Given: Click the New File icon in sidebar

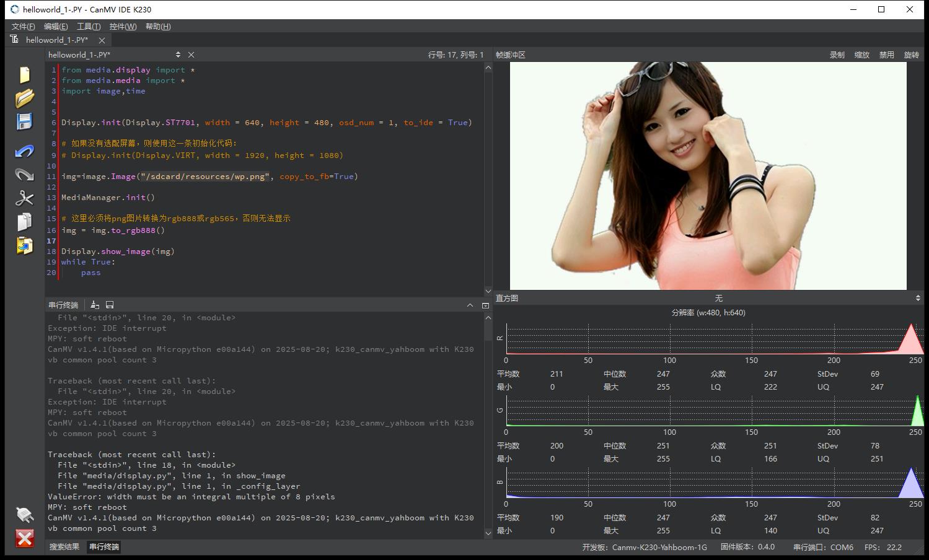Looking at the screenshot, I should (x=24, y=74).
